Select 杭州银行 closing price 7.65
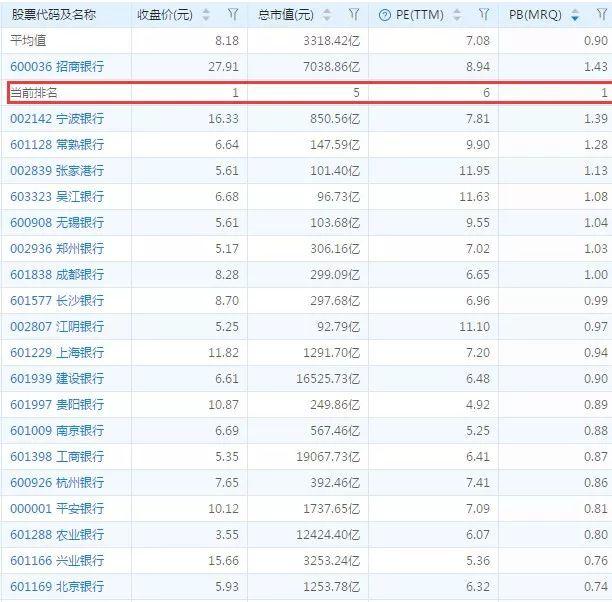 227,483
